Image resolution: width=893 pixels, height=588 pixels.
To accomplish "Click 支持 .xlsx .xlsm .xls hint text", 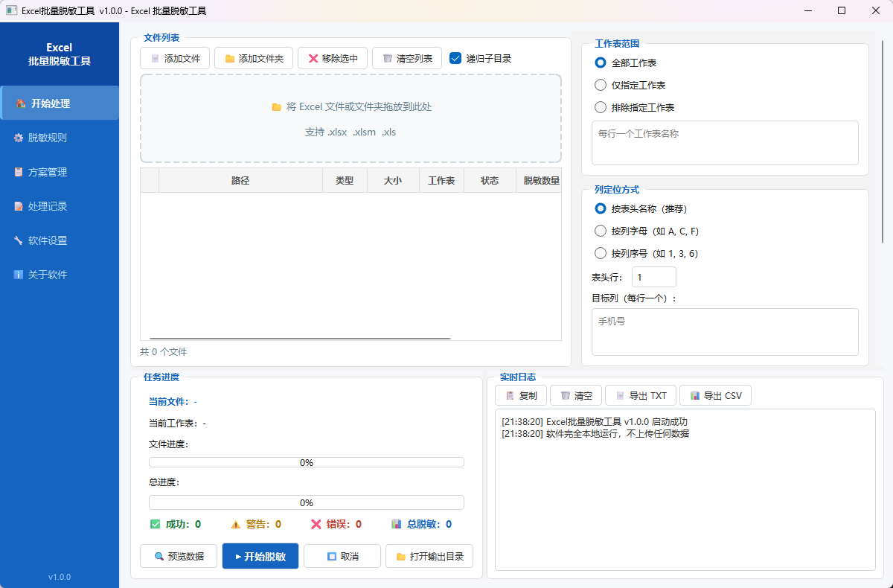I will [x=351, y=132].
